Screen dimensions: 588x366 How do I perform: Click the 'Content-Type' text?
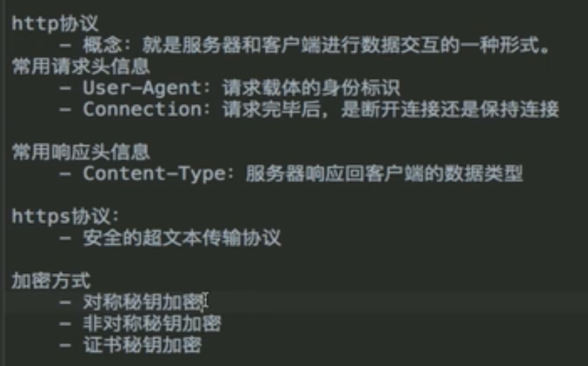[x=154, y=174]
